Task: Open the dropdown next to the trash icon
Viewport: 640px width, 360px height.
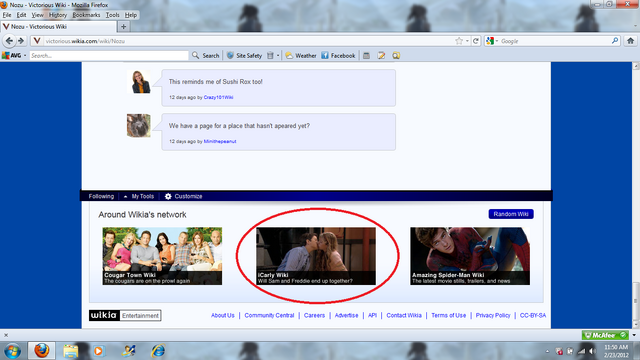Action: pyautogui.click(x=278, y=56)
